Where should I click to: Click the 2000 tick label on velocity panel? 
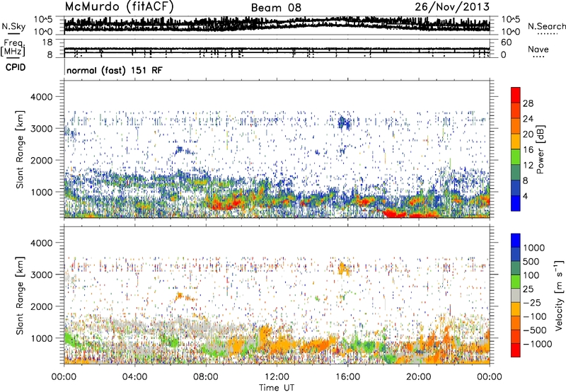[41, 306]
